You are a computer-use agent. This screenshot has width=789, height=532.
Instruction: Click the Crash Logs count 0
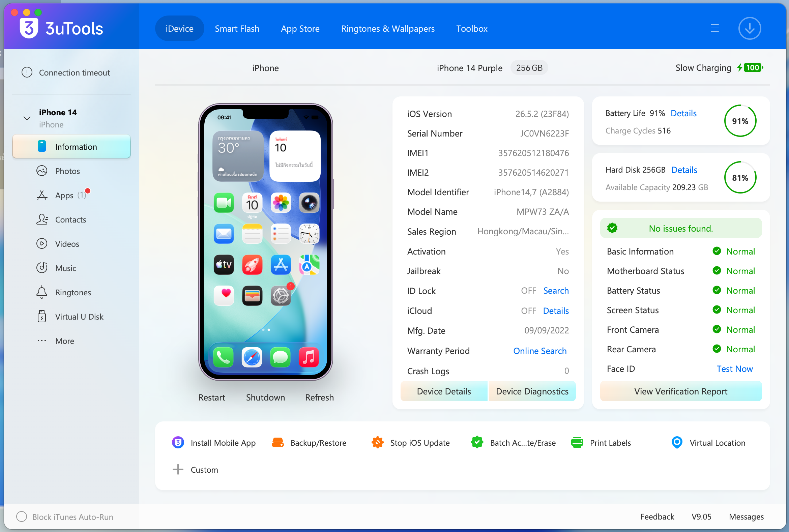(566, 371)
